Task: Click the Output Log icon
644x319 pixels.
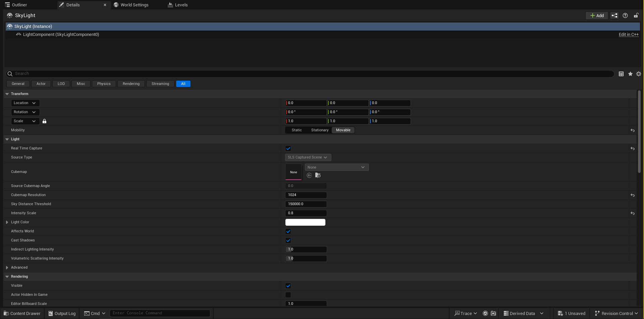Action: click(x=51, y=313)
